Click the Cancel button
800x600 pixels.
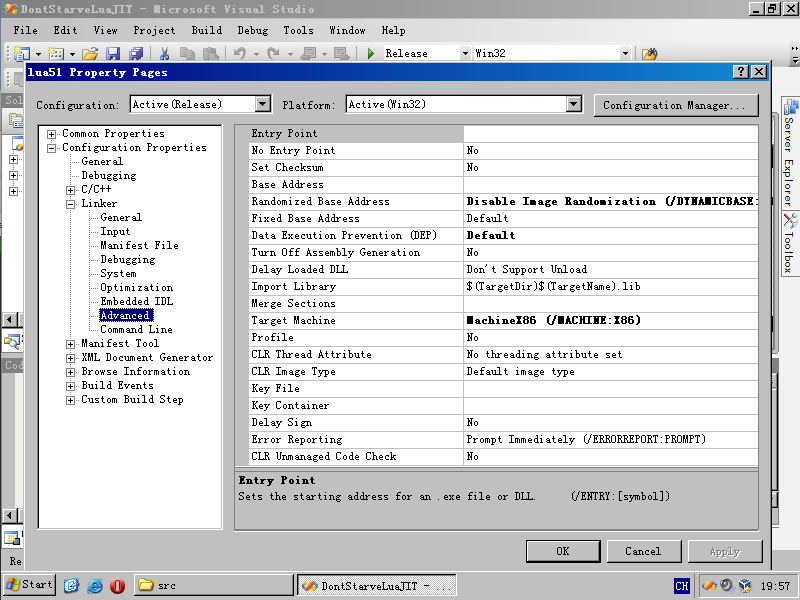643,552
